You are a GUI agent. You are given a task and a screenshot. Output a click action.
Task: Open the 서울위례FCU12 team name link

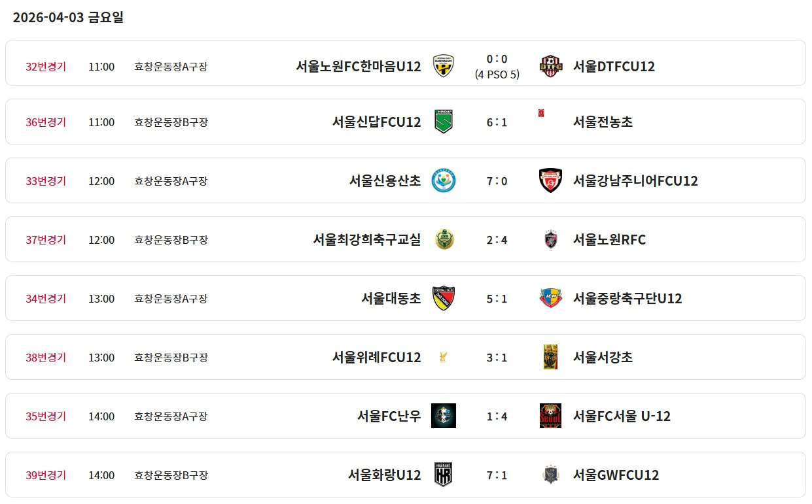tap(376, 358)
